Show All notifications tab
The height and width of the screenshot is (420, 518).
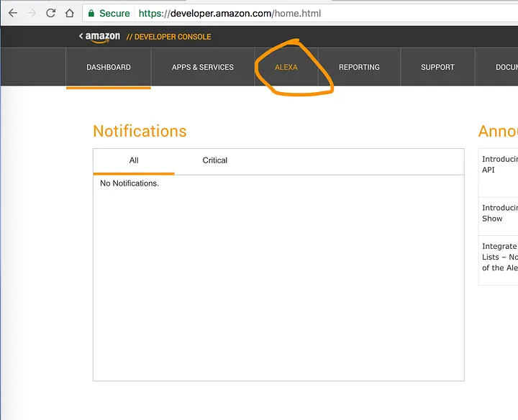click(134, 161)
